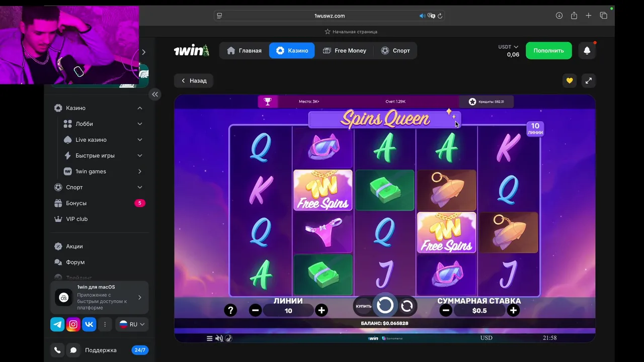Open the Instagram social link

[73, 324]
